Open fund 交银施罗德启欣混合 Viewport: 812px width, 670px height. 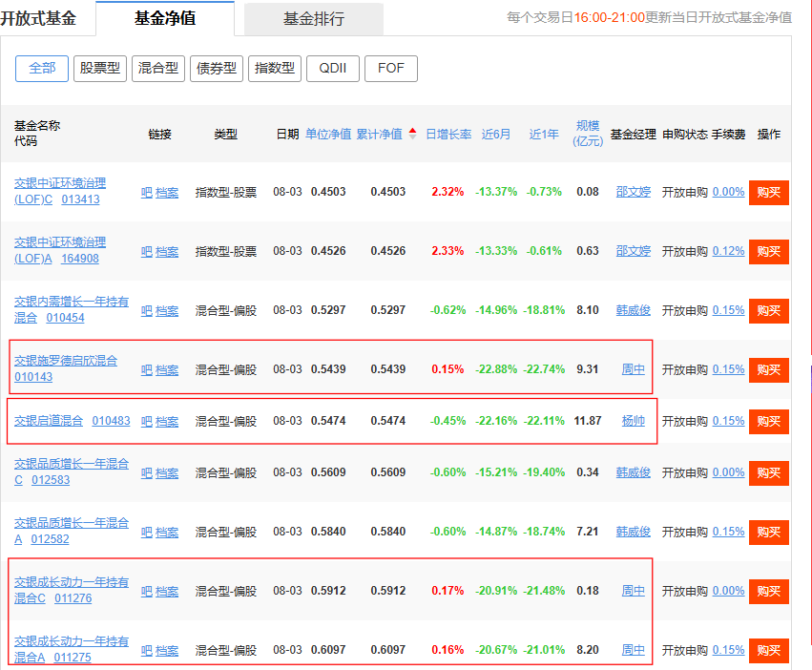66,361
